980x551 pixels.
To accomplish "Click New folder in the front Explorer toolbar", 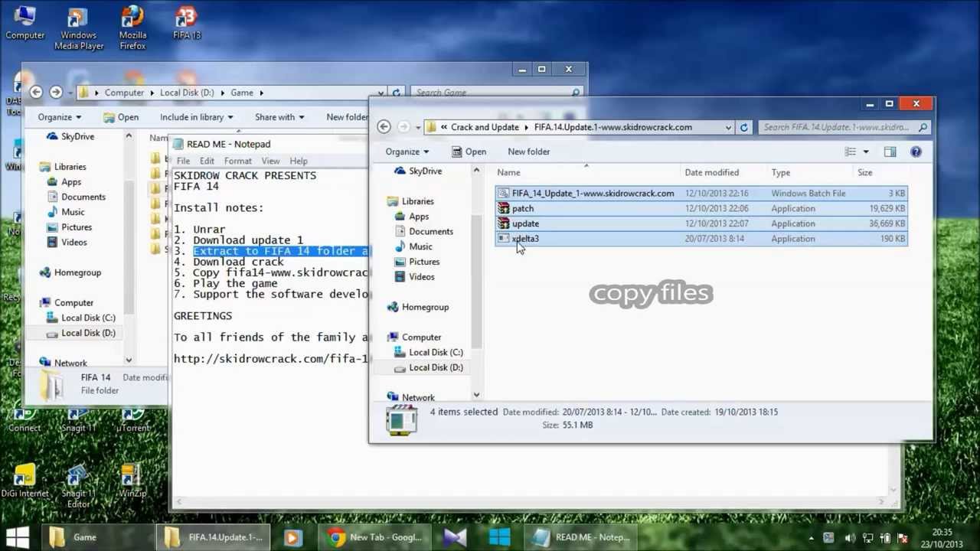I will coord(528,152).
